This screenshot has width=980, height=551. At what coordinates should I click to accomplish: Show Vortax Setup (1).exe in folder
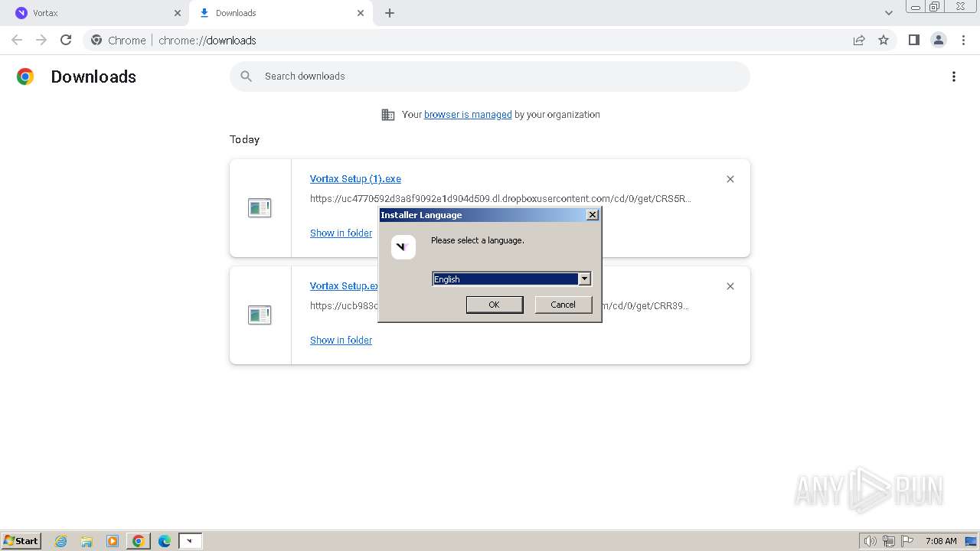click(x=341, y=233)
